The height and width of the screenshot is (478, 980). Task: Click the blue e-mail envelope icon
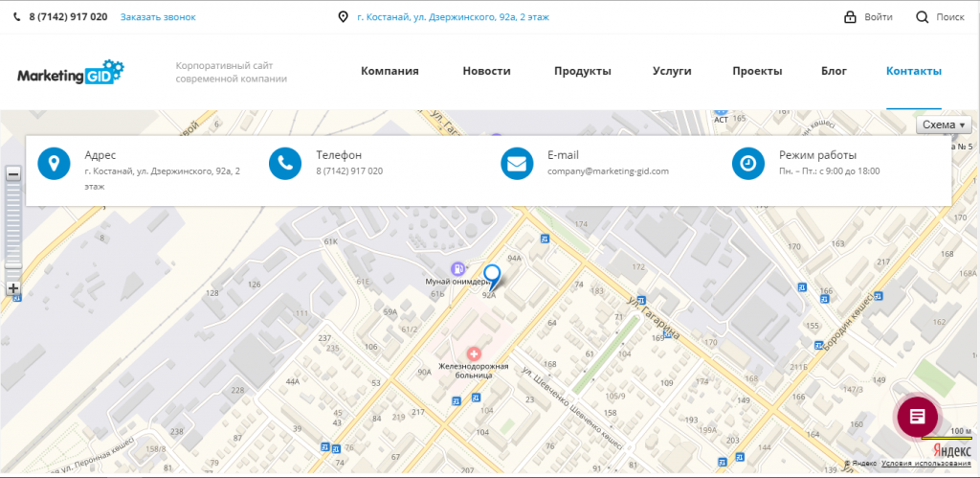click(x=517, y=163)
